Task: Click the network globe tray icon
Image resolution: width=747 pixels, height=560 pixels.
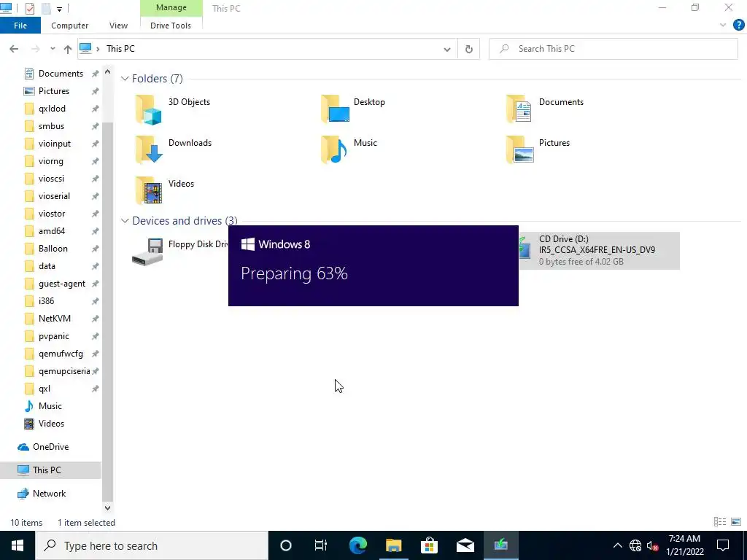Action: 635,545
